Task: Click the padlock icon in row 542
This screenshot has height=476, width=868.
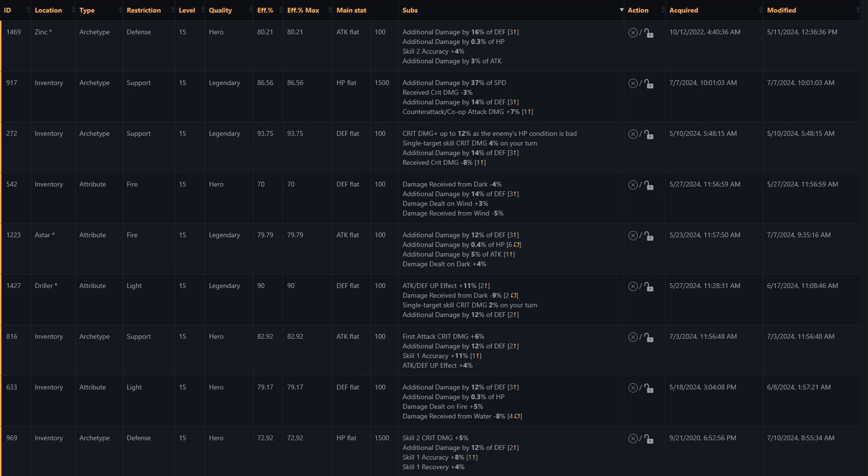Action: [x=649, y=185]
